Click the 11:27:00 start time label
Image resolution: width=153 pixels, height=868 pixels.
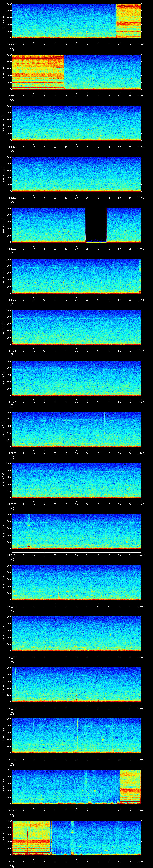tap(12, 708)
